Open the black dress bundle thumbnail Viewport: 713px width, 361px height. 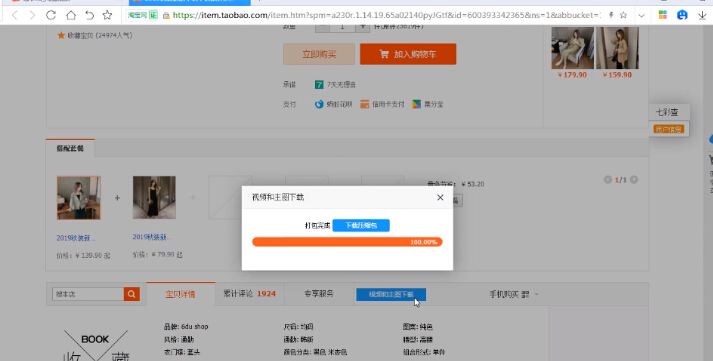[154, 198]
